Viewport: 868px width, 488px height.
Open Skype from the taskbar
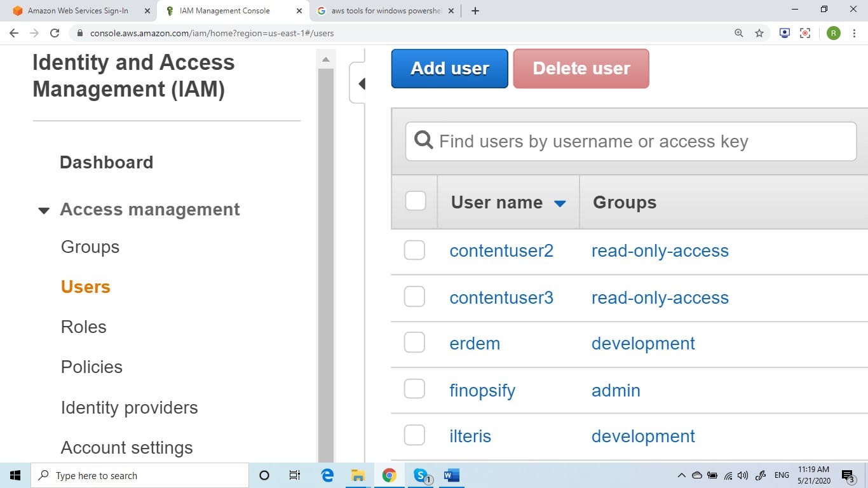click(420, 475)
